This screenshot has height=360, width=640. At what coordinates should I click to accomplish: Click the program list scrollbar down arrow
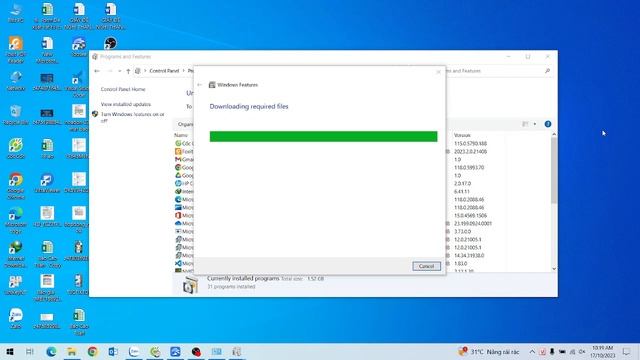(554, 269)
